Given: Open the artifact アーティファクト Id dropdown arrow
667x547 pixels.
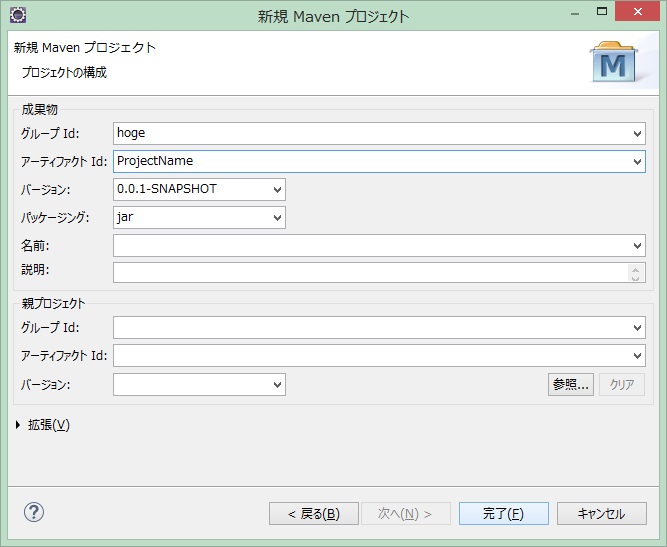Looking at the screenshot, I should [637, 162].
